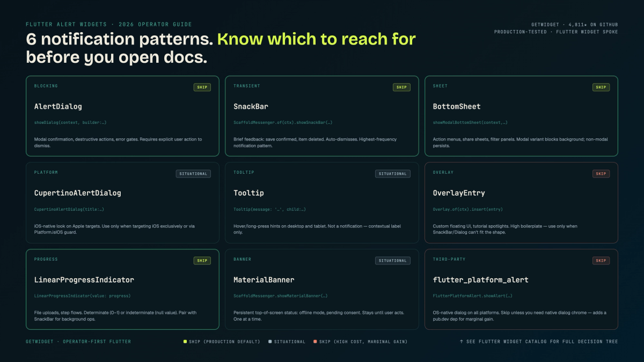This screenshot has height=362, width=644.
Task: Click 'GETWIDGET · 4,811★ ON GITHUB' header text
Action: point(574,25)
